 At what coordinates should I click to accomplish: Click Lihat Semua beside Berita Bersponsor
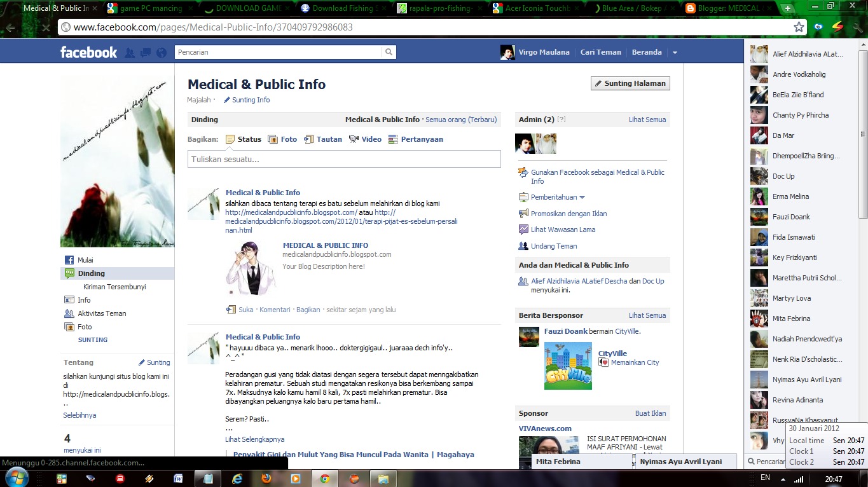point(647,315)
